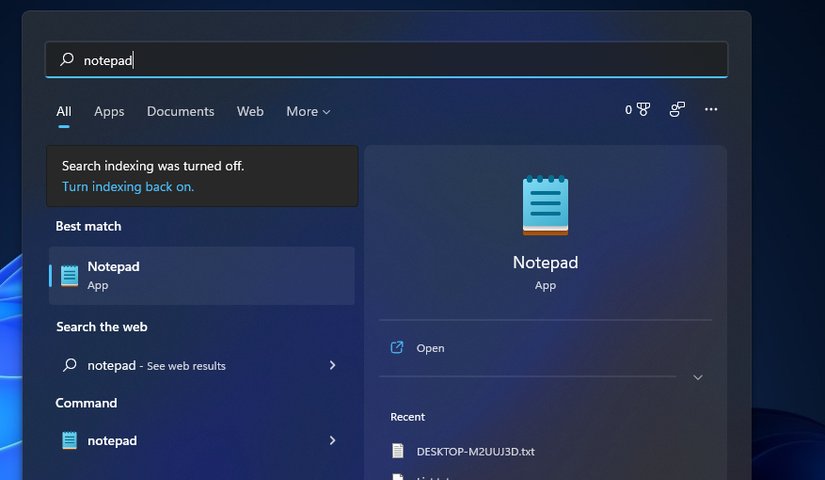Click the DESKTOP-M2UUJ3D.txt file icon
The width and height of the screenshot is (825, 480).
(398, 451)
